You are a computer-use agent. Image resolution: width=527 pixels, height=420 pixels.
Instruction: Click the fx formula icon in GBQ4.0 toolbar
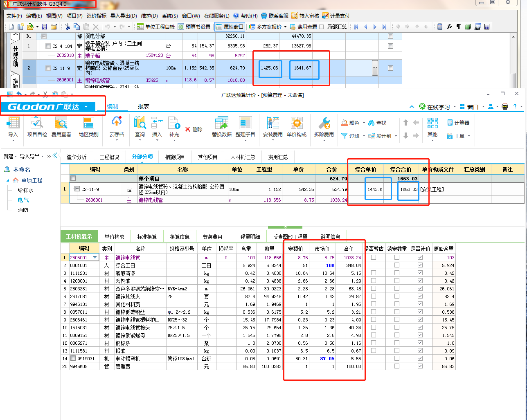(449, 27)
